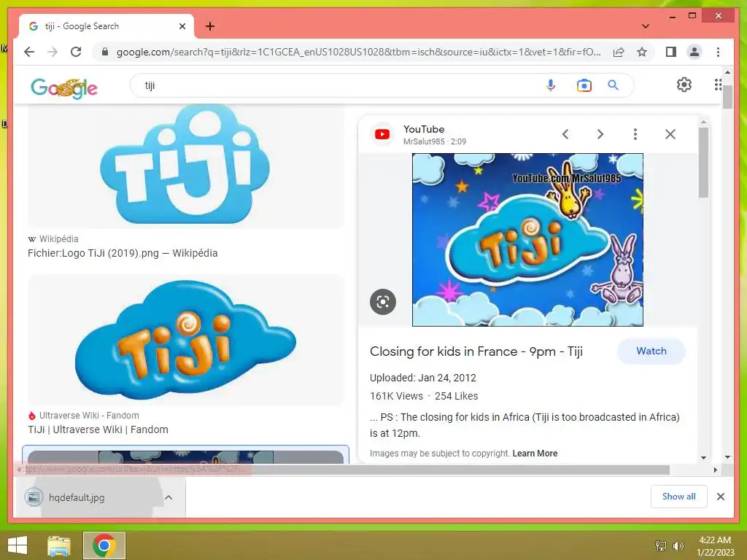The width and height of the screenshot is (747, 560).
Task: Expand hqdefault.jpg download options chevron
Action: coord(169,497)
